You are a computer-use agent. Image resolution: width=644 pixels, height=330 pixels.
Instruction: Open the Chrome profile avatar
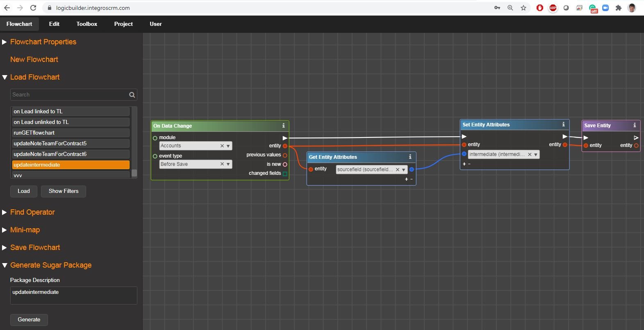(x=632, y=8)
